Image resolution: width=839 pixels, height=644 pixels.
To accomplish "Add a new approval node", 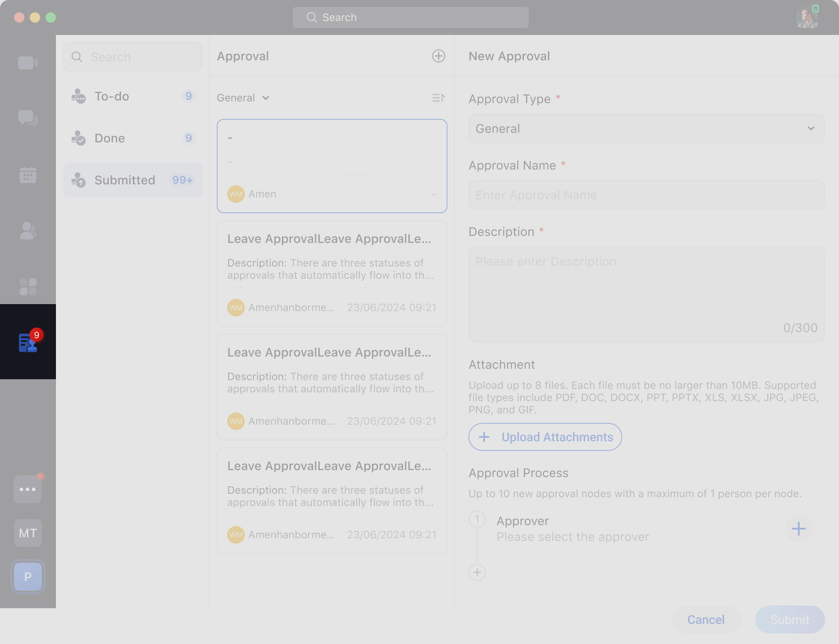I will (477, 572).
